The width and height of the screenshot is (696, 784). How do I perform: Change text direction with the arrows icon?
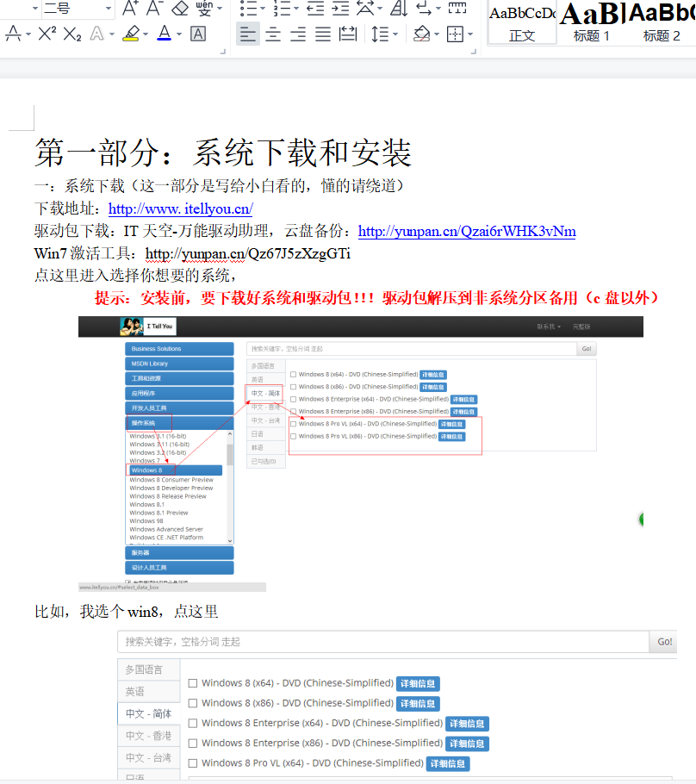click(x=424, y=8)
